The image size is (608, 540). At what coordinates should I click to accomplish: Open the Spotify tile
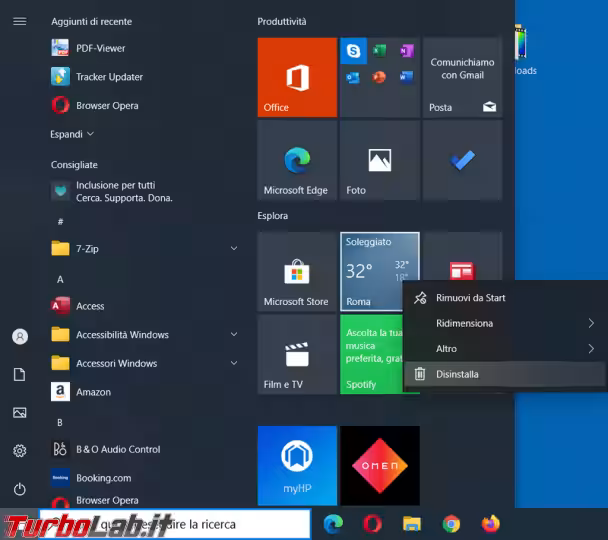[x=371, y=354]
